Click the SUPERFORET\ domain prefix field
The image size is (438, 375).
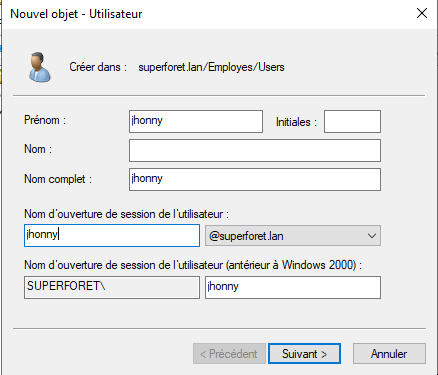click(x=112, y=287)
